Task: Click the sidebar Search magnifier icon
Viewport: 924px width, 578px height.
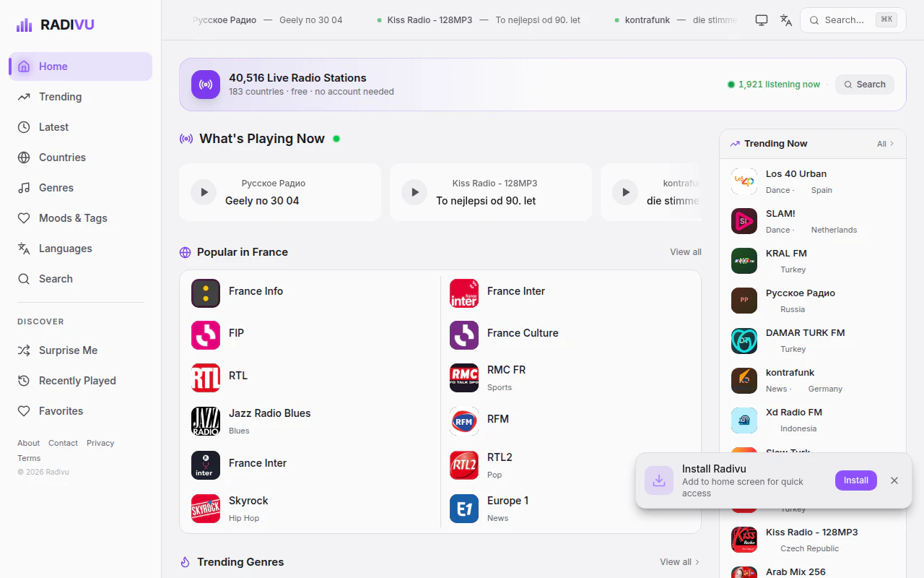Action: (24, 279)
